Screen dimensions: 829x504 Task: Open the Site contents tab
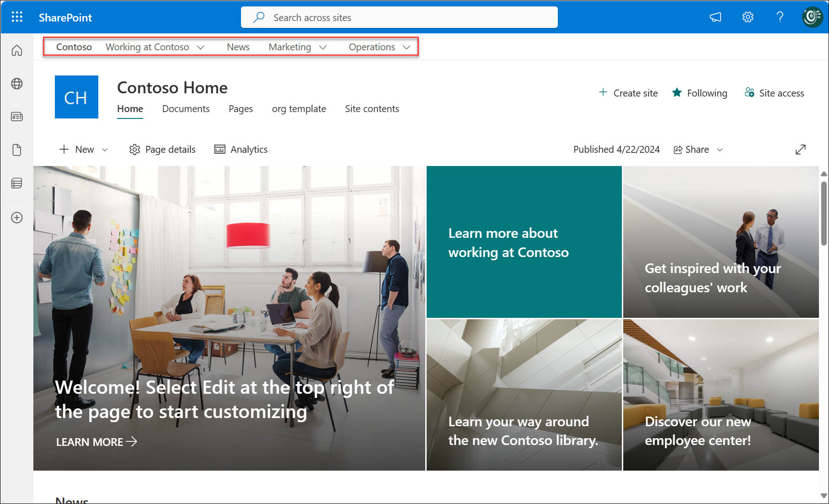click(372, 108)
